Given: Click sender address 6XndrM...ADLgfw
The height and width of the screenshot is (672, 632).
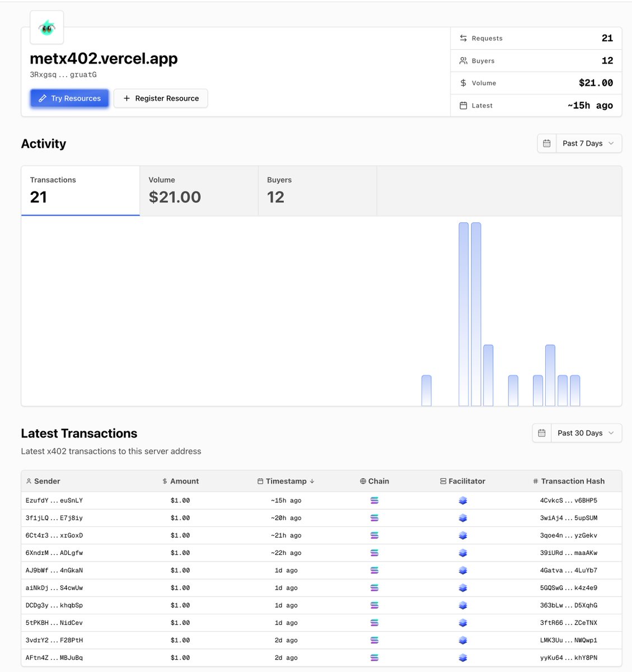Looking at the screenshot, I should coord(54,553).
